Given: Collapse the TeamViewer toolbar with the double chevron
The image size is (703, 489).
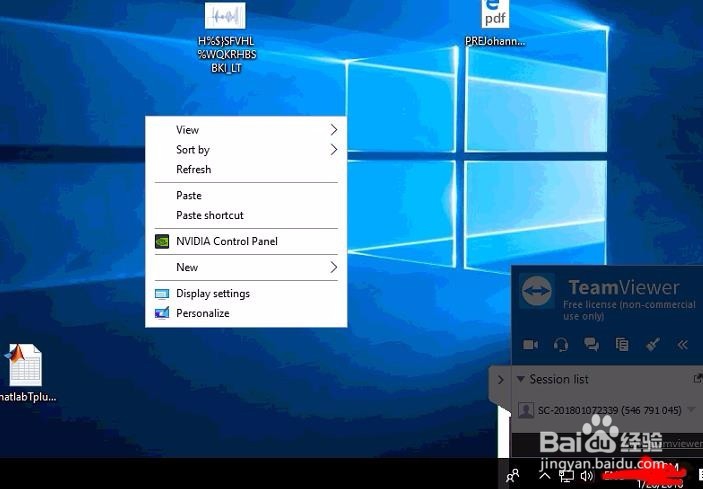Looking at the screenshot, I should pyautogui.click(x=682, y=345).
